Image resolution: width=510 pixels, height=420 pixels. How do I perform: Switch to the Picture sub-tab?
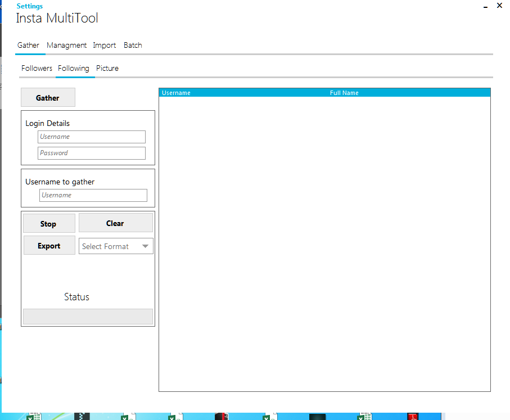coord(107,69)
